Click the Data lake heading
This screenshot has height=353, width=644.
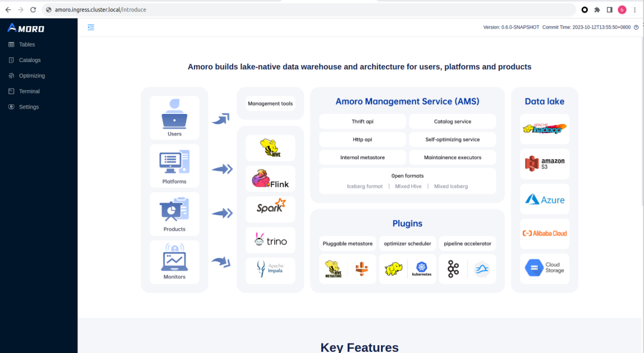[544, 101]
